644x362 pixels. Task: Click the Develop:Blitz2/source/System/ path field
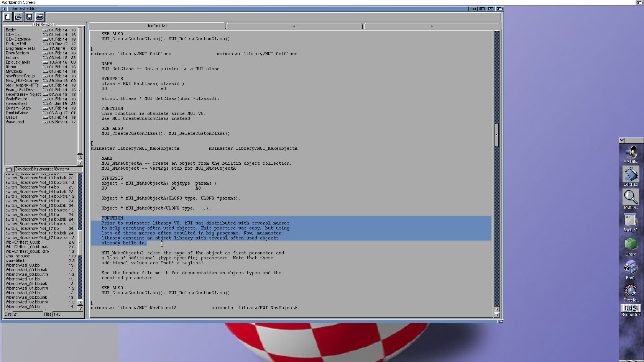click(x=48, y=169)
